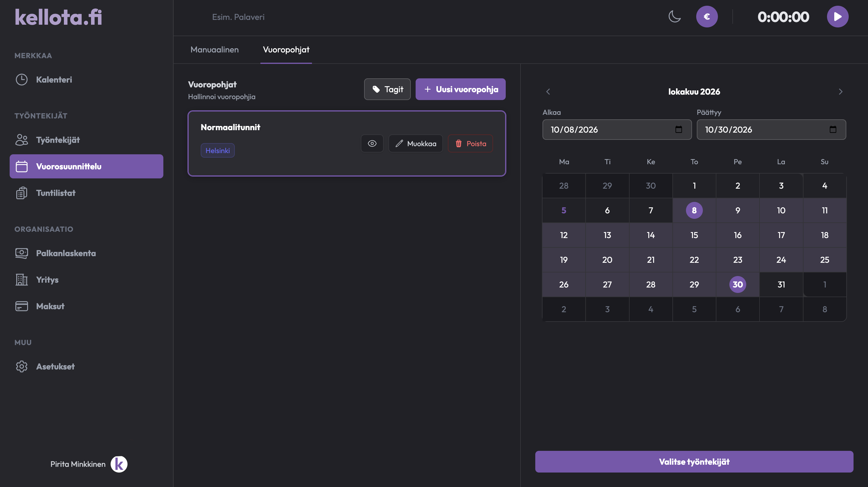Viewport: 868px width, 487px height.
Task: Delete Normaalitunnit via Poista
Action: [x=470, y=143]
